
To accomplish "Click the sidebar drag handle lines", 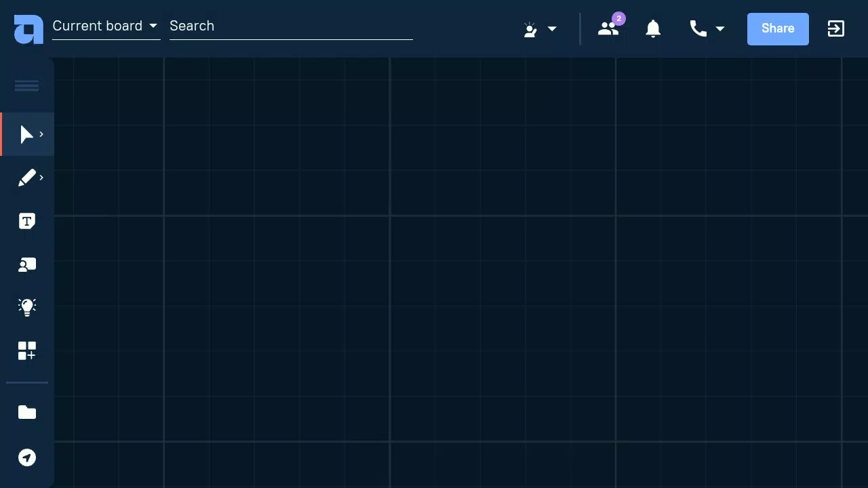I will pos(27,85).
